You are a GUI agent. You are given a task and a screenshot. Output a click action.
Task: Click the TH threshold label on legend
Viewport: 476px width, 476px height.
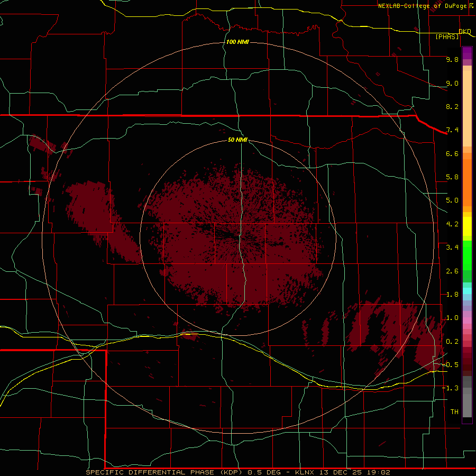pyautogui.click(x=454, y=412)
